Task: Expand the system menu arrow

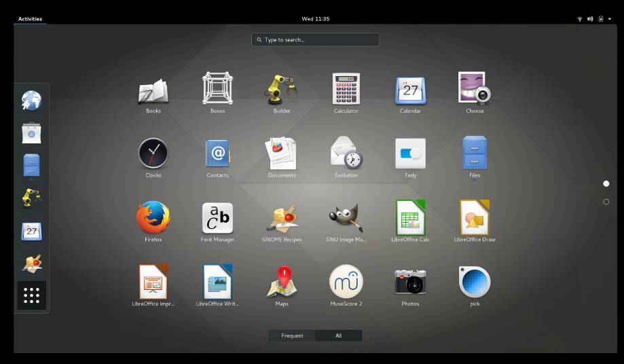Action: pyautogui.click(x=610, y=19)
